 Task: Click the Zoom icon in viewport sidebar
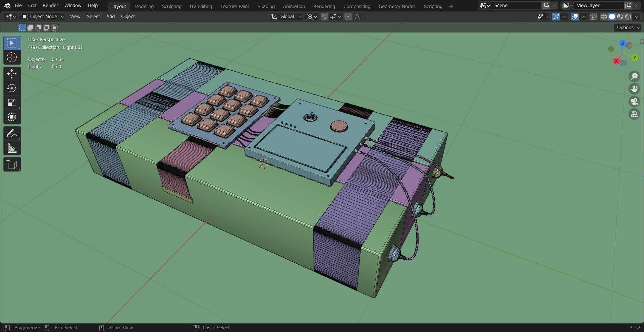[634, 76]
